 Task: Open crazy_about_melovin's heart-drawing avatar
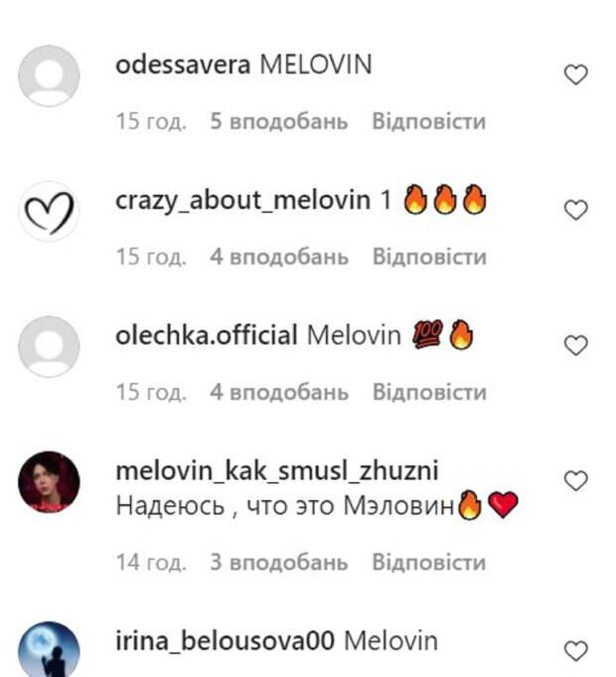point(49,211)
